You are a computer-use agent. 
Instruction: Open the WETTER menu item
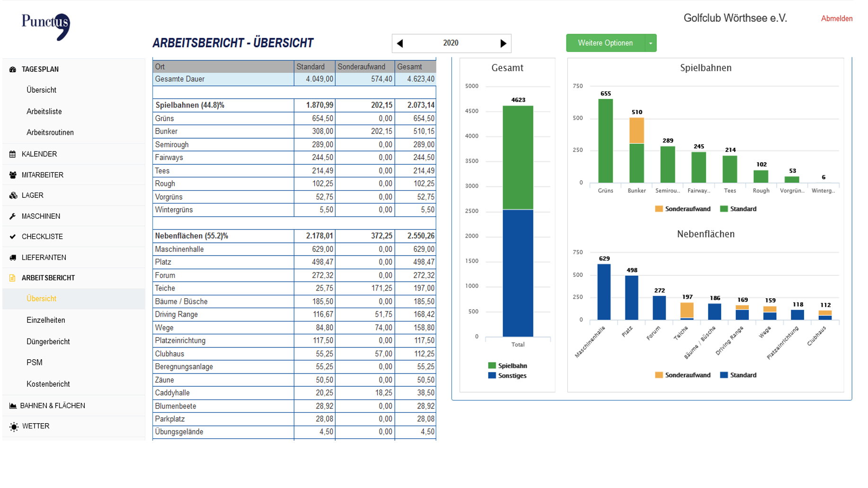[36, 426]
